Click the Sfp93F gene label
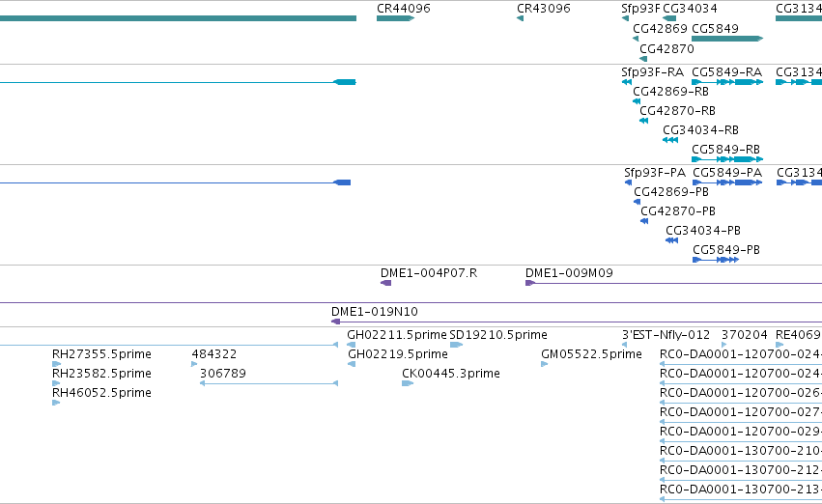The height and width of the screenshot is (504, 822). [640, 9]
